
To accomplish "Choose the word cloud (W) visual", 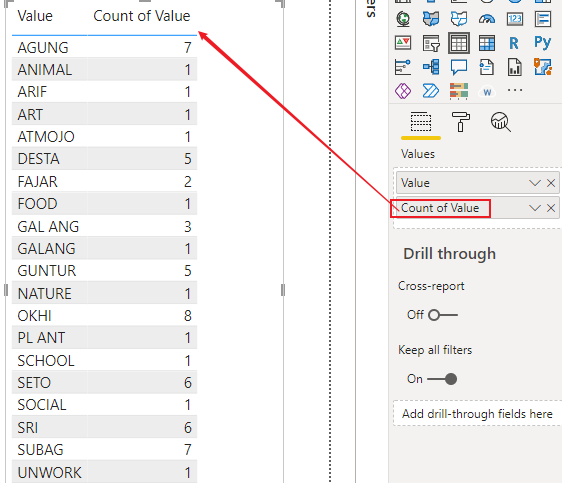I will click(487, 92).
